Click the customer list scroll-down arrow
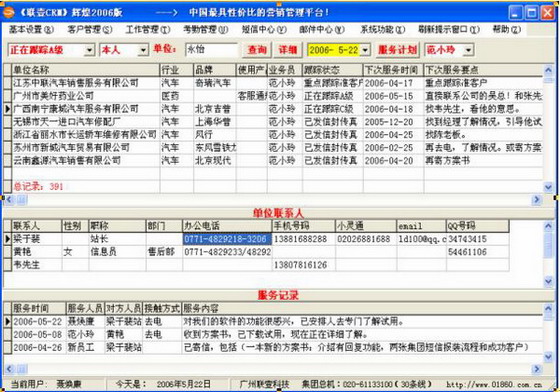 pos(548,187)
